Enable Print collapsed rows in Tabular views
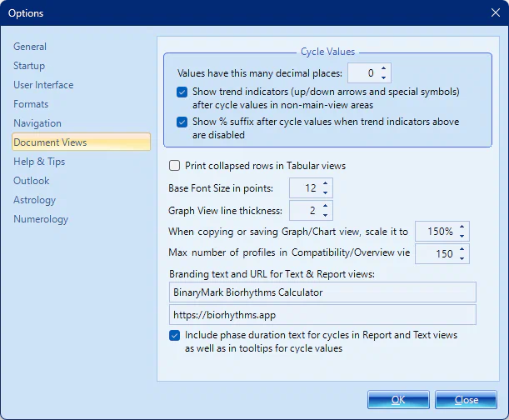The width and height of the screenshot is (509, 420). point(175,166)
